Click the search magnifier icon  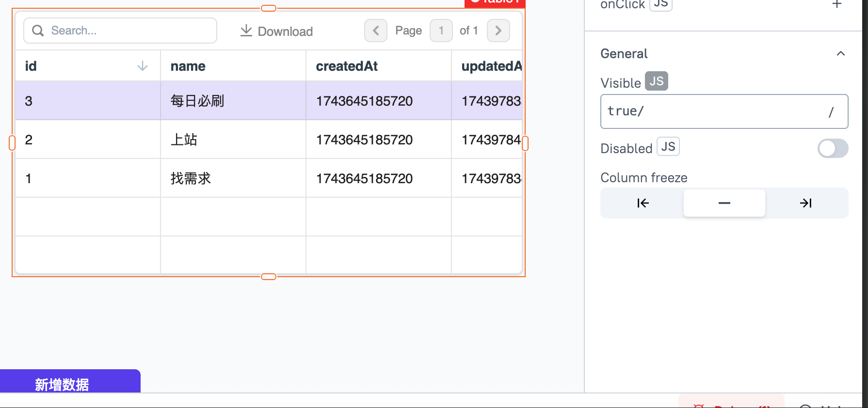[38, 31]
